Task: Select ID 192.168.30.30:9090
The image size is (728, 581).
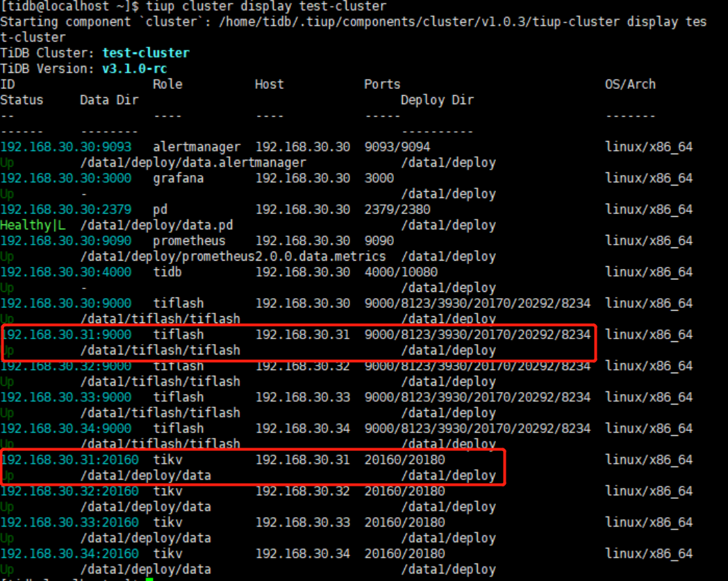Action: click(x=66, y=240)
